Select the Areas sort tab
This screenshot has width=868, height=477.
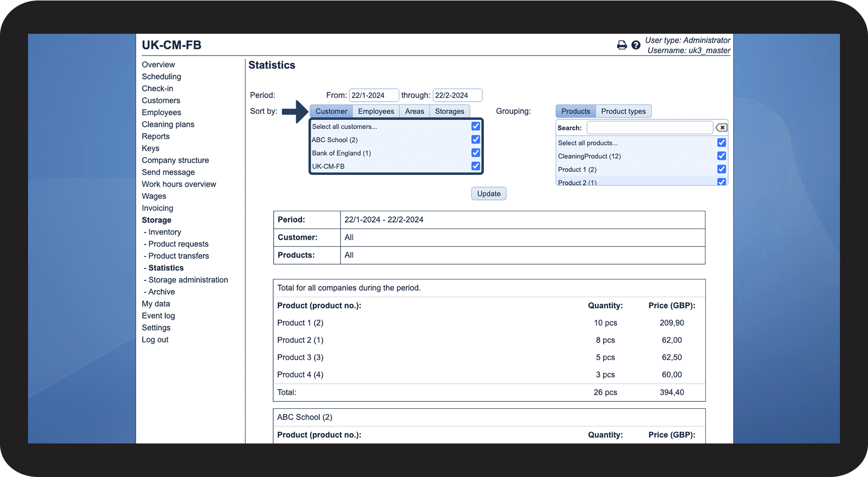coord(415,112)
